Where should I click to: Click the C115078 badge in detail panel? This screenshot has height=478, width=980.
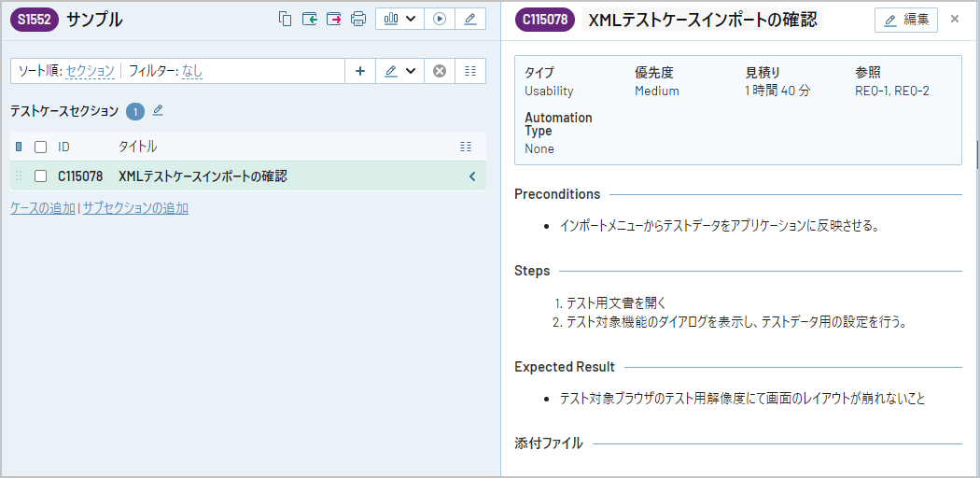click(545, 20)
